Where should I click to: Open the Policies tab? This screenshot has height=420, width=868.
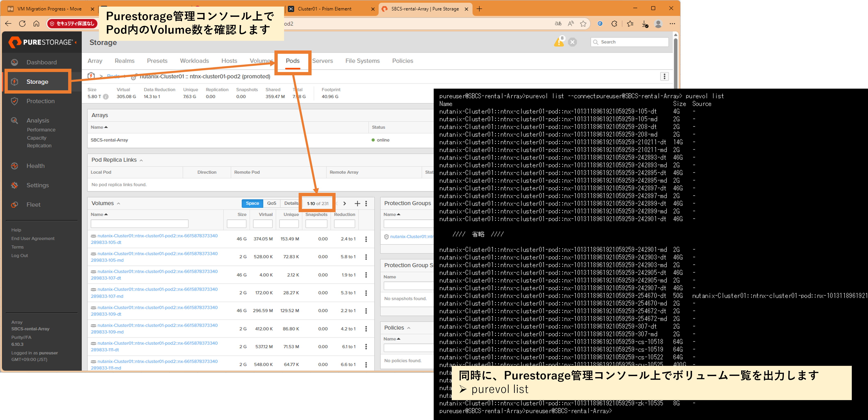(x=403, y=61)
